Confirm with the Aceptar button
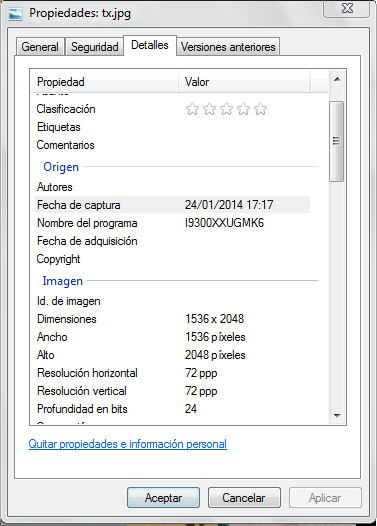 (x=163, y=497)
